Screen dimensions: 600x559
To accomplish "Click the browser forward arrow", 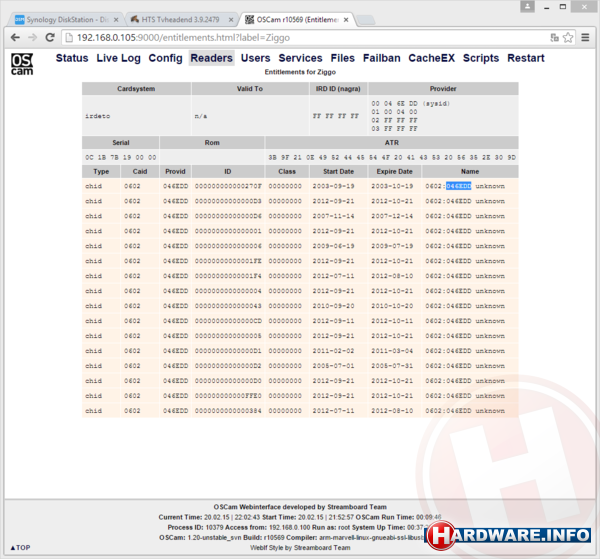I will [33, 37].
